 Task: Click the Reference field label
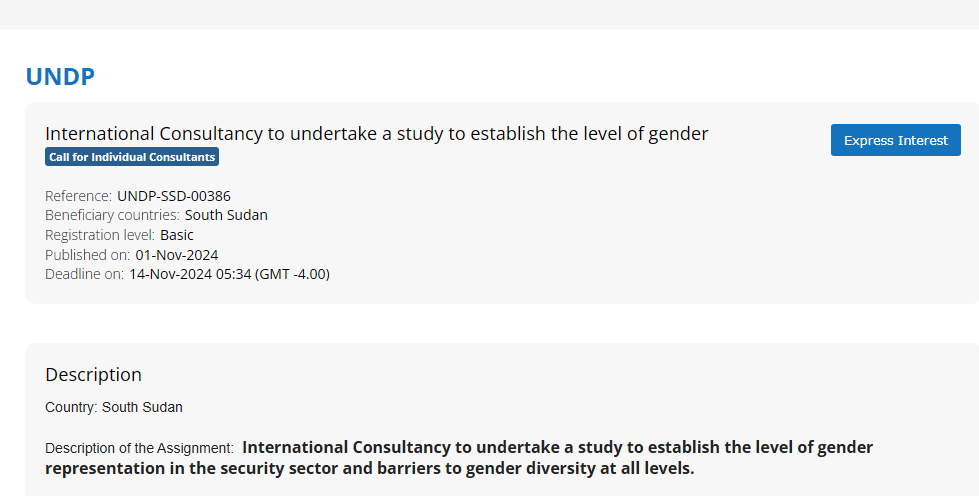coord(78,196)
